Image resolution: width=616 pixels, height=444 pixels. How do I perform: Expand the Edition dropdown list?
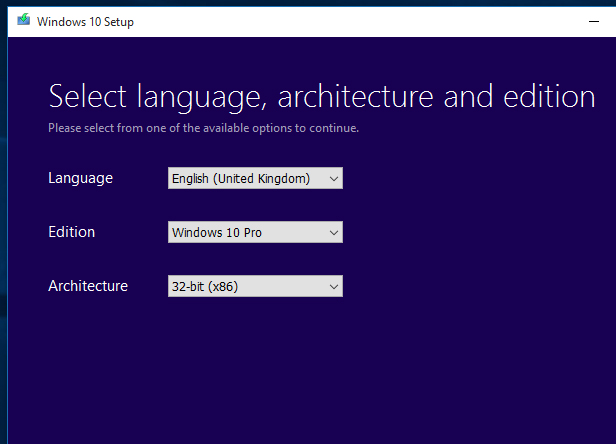coord(255,232)
